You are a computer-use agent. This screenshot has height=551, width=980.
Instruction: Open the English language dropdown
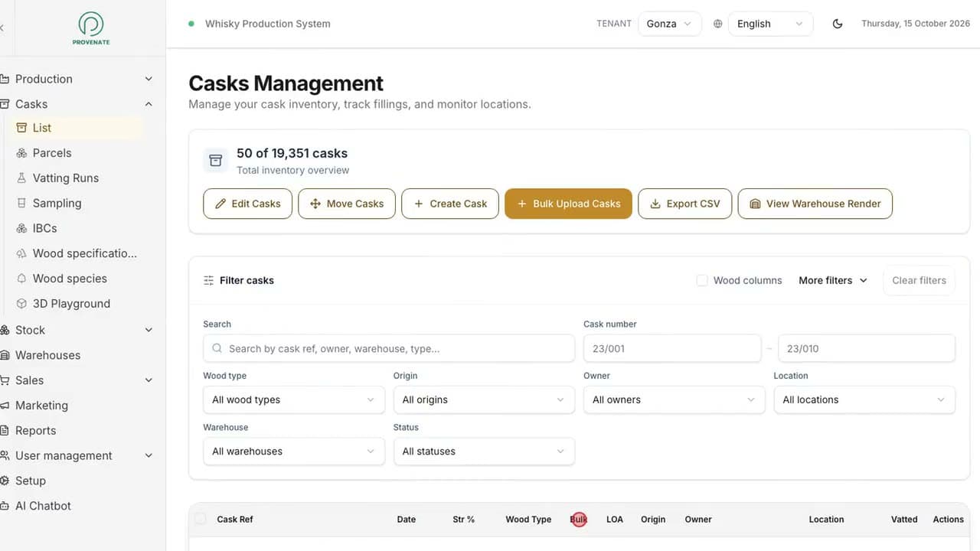click(x=770, y=24)
